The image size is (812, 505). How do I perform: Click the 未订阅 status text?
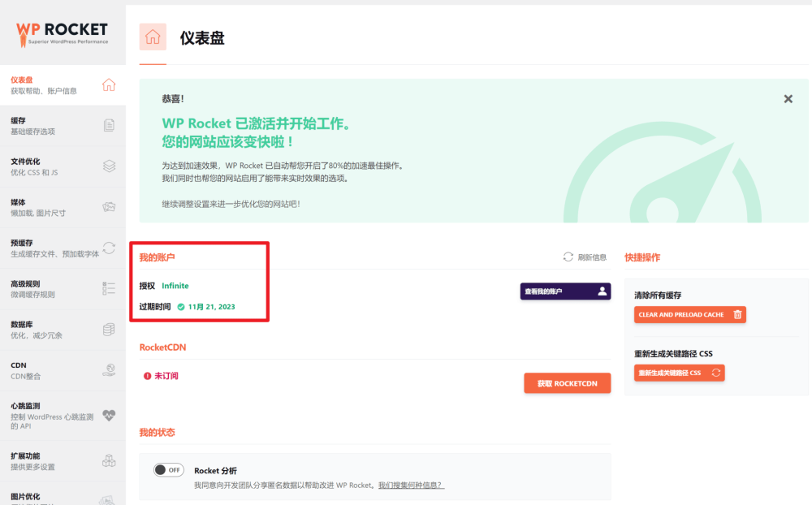point(166,376)
